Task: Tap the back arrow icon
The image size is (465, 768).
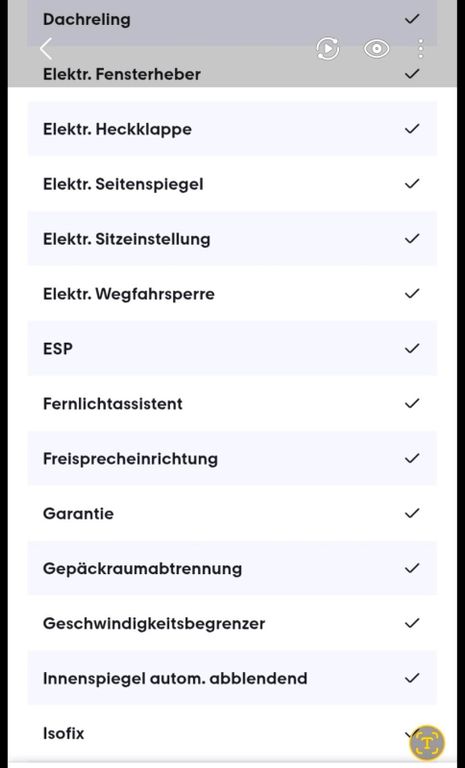Action: point(46,49)
